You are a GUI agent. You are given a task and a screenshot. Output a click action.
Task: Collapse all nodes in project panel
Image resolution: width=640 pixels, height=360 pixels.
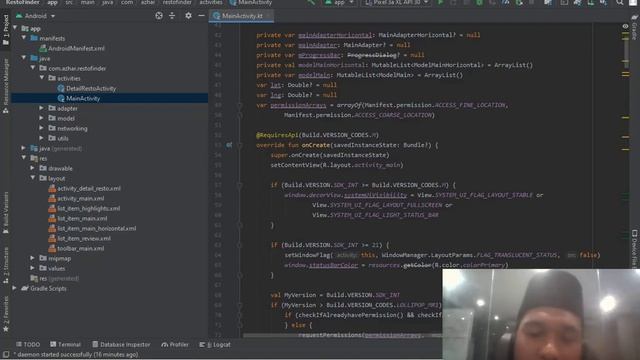pyautogui.click(x=172, y=16)
